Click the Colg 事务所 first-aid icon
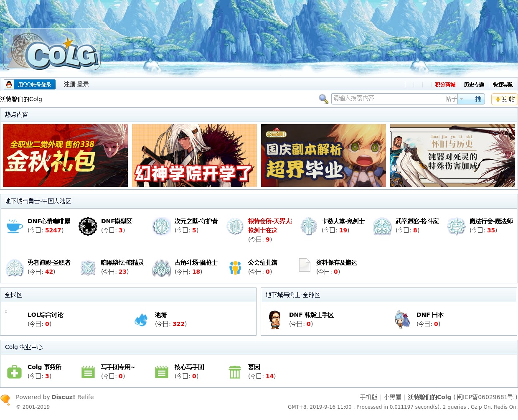Image resolution: width=518 pixels, height=420 pixels. 14,372
